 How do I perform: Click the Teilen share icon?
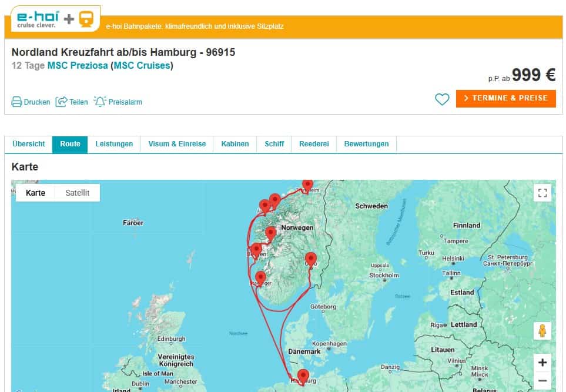click(x=62, y=102)
